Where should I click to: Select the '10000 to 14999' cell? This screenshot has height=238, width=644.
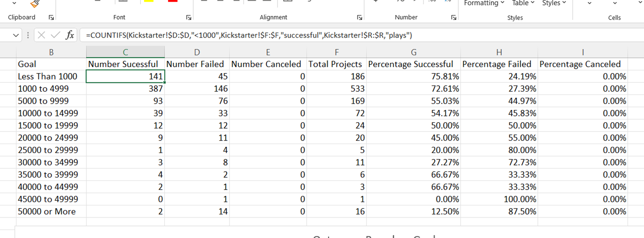[x=51, y=113]
